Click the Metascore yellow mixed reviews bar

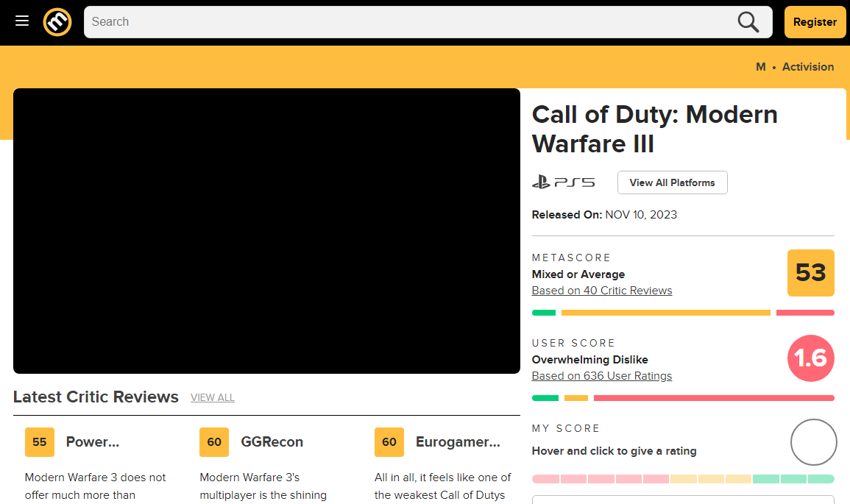[x=666, y=313]
